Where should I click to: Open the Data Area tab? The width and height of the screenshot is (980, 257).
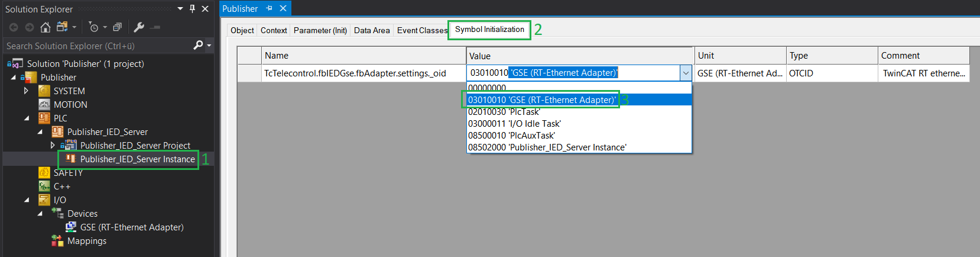pyautogui.click(x=372, y=30)
